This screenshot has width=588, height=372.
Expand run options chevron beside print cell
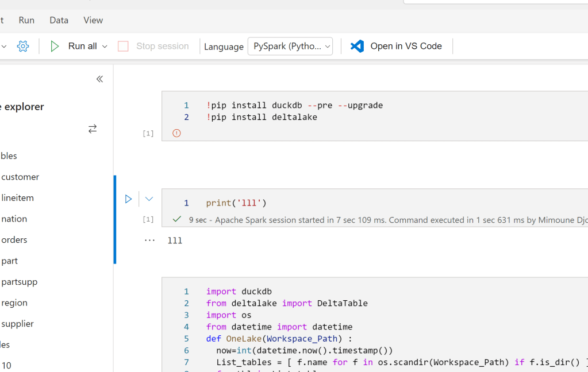[149, 199]
